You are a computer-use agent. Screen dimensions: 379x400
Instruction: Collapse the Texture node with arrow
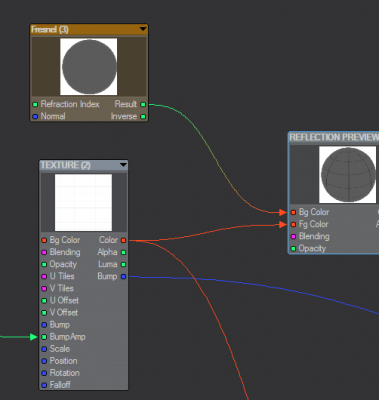[123, 165]
